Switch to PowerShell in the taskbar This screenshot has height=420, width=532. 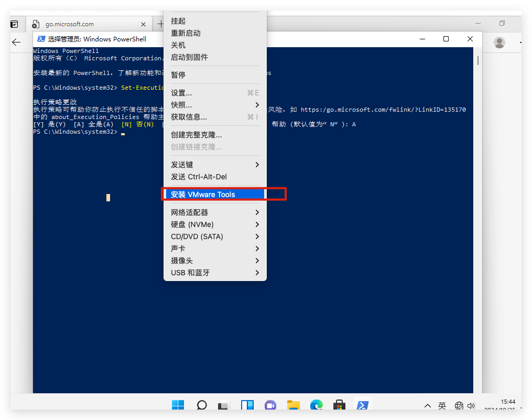tap(362, 405)
